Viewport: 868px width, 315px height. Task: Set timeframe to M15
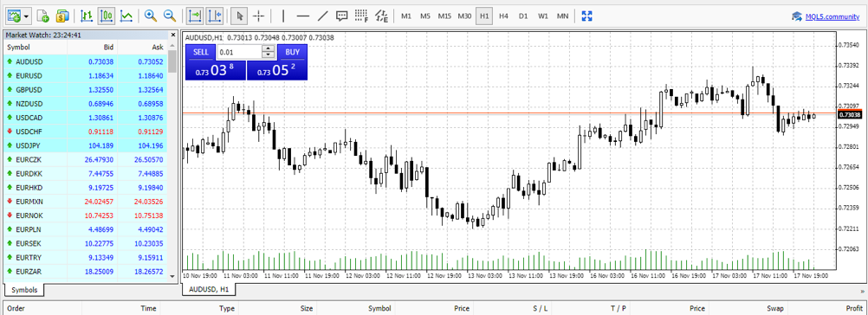444,16
